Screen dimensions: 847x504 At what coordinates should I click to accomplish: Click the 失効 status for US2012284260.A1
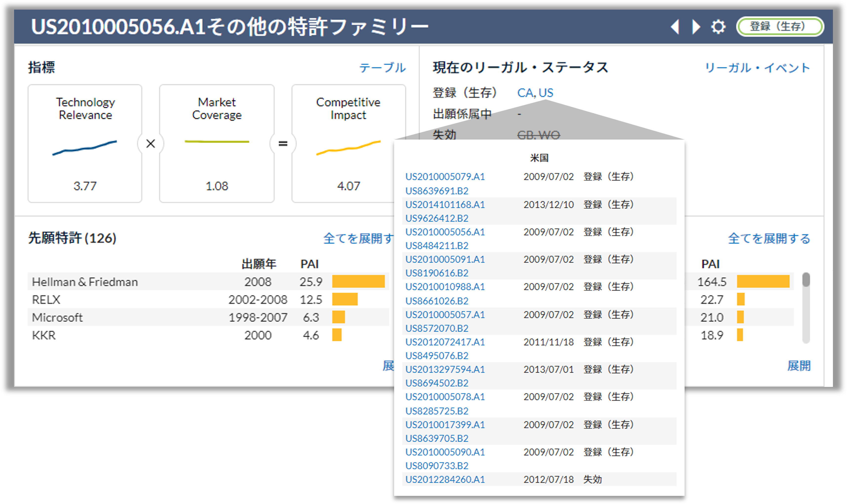pos(592,480)
